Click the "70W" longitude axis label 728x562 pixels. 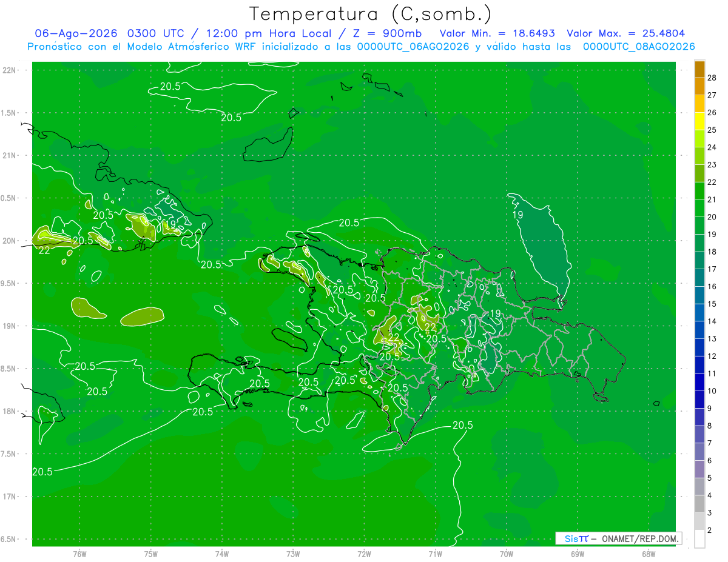pyautogui.click(x=507, y=554)
